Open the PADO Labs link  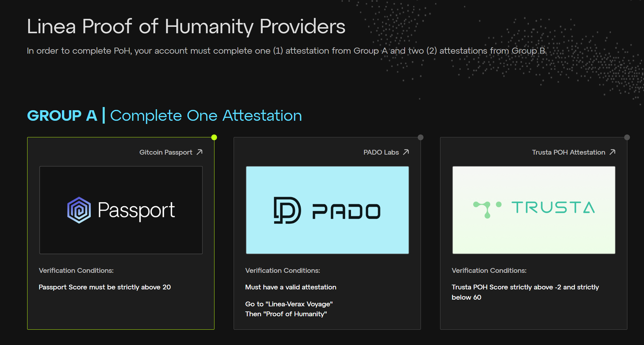tap(381, 152)
